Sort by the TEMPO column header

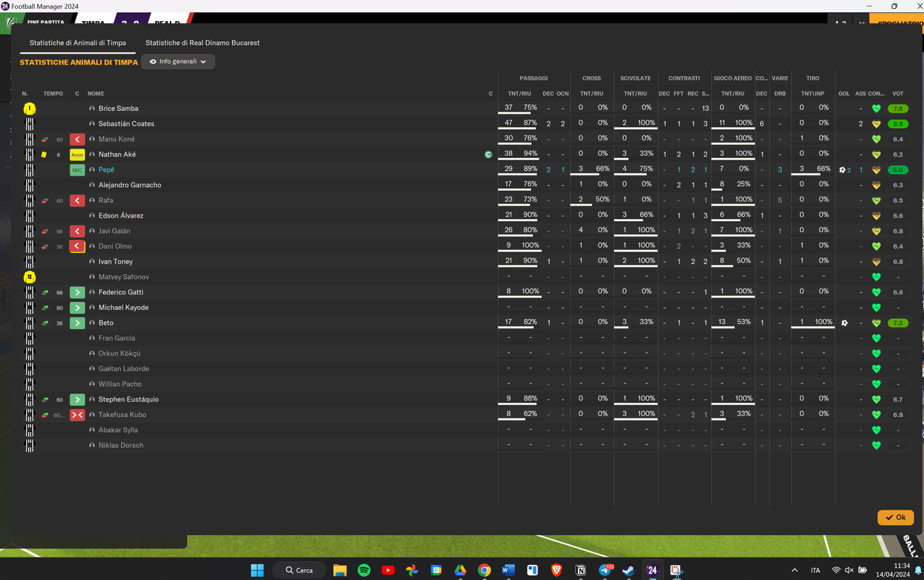53,94
